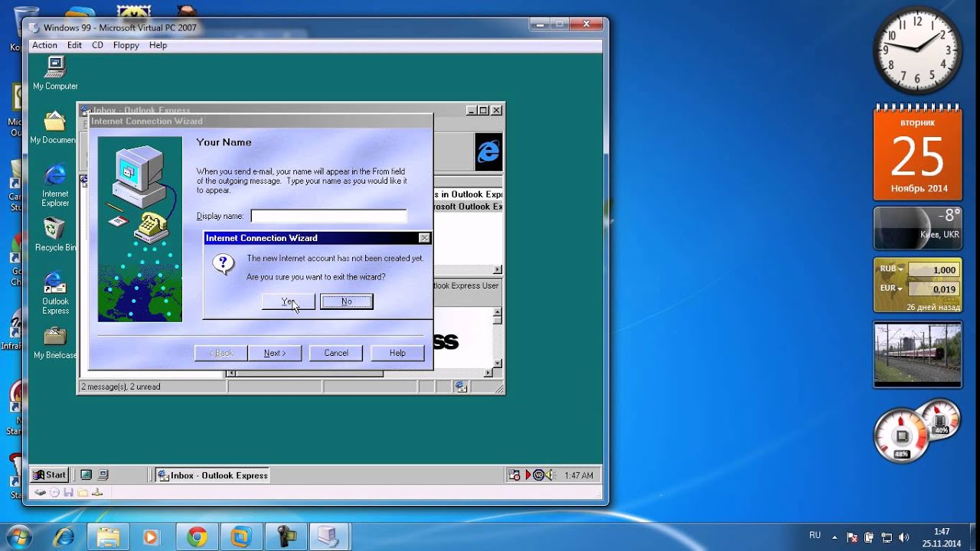Click power battery tray icon
Screen dimensions: 980x551
tap(870, 538)
